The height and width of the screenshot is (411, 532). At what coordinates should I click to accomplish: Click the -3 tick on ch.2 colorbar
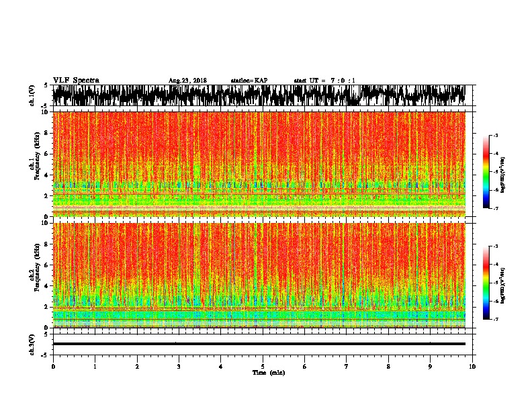pos(496,246)
